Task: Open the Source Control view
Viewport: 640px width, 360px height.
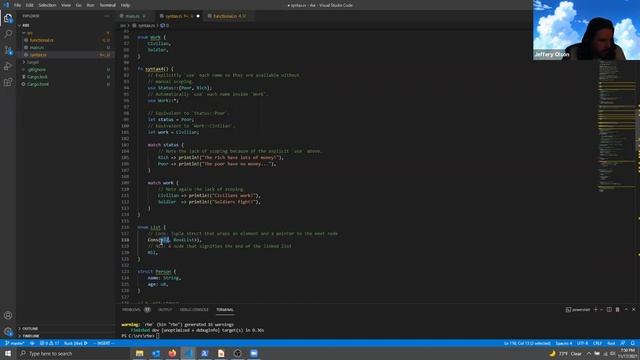Action: [x=8, y=51]
